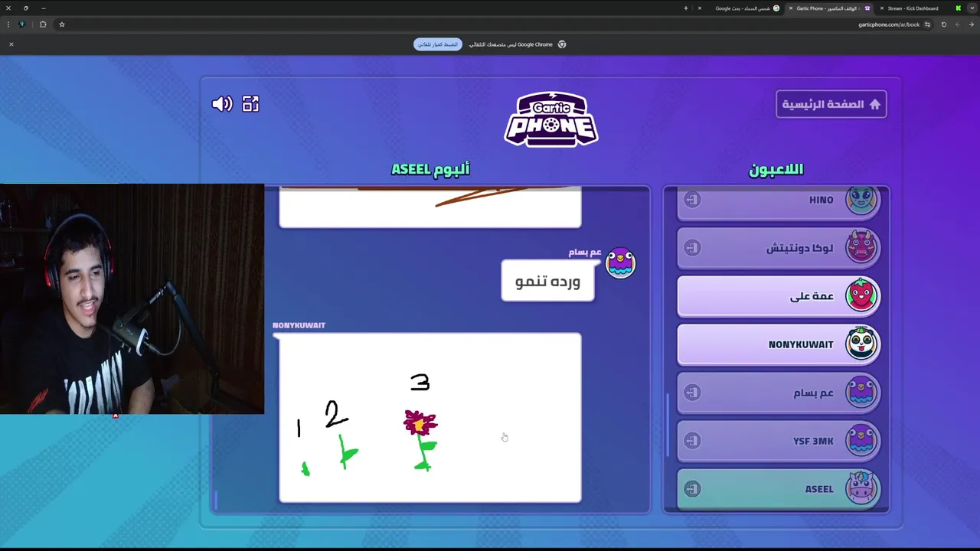Image resolution: width=980 pixels, height=551 pixels.
Task: Dismiss the default browser infobar
Action: click(x=11, y=44)
